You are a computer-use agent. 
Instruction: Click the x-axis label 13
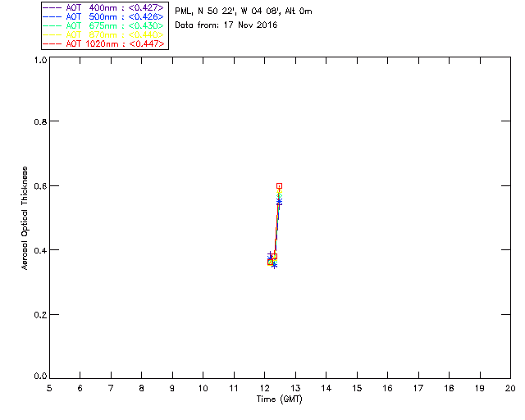pyautogui.click(x=295, y=389)
